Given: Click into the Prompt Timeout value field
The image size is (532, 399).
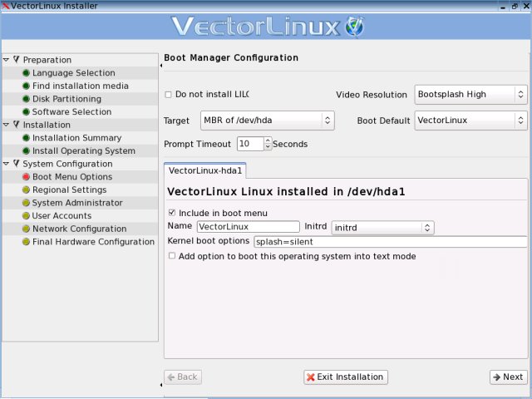Looking at the screenshot, I should pyautogui.click(x=250, y=144).
